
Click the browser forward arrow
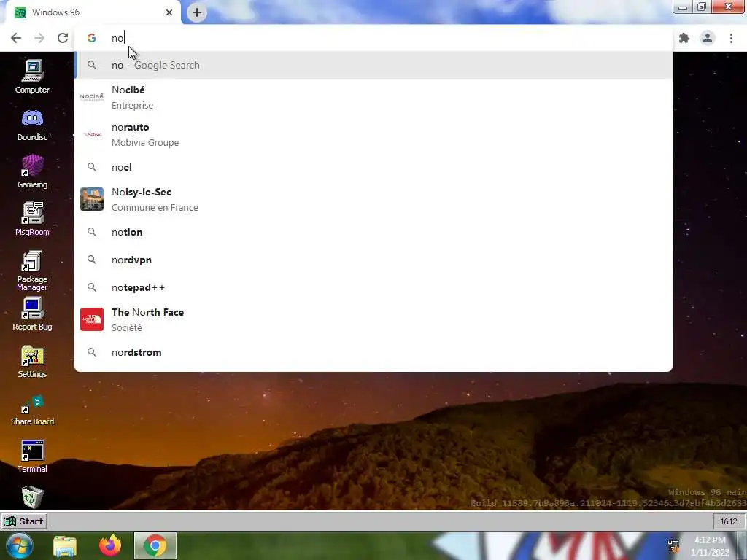coord(39,38)
